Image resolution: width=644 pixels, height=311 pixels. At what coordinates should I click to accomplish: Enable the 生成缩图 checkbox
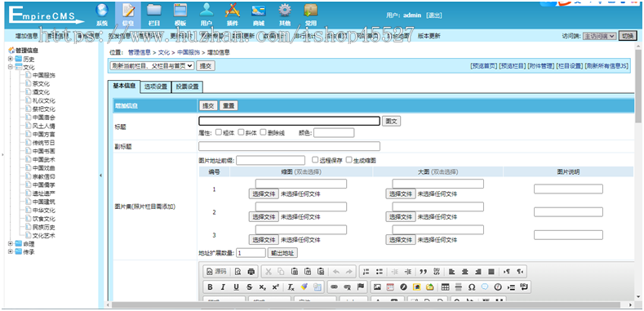[349, 160]
